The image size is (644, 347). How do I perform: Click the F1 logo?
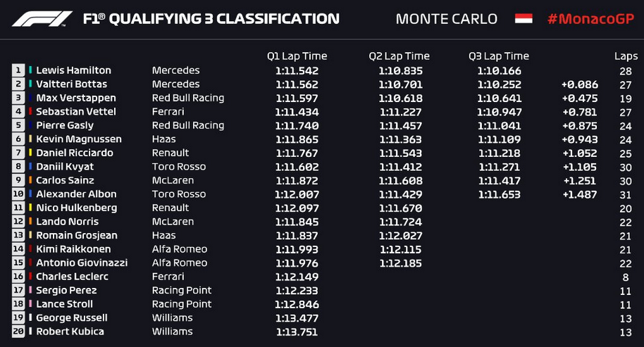[42, 19]
